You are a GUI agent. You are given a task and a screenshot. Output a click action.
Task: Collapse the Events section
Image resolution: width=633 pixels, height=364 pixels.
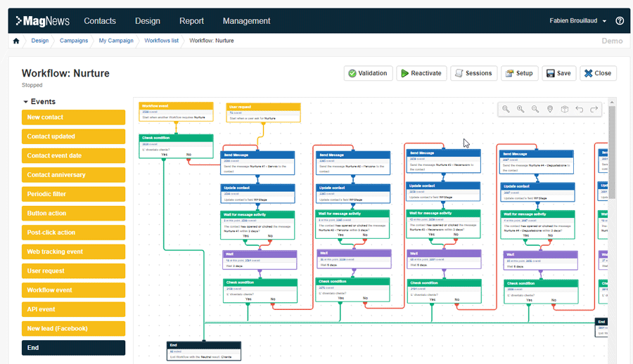pos(26,102)
